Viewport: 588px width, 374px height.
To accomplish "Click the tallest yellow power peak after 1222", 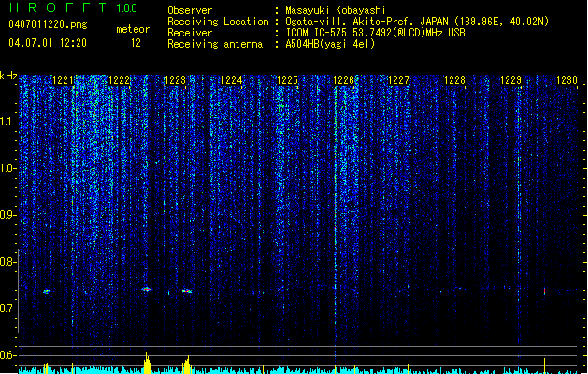I will pyautogui.click(x=147, y=363).
